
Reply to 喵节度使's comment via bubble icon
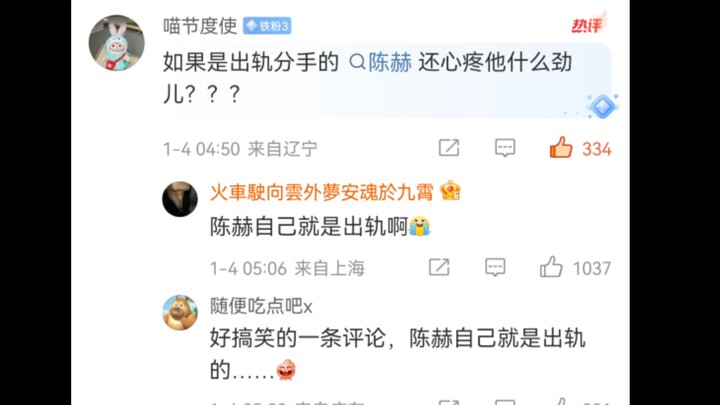coord(505,148)
